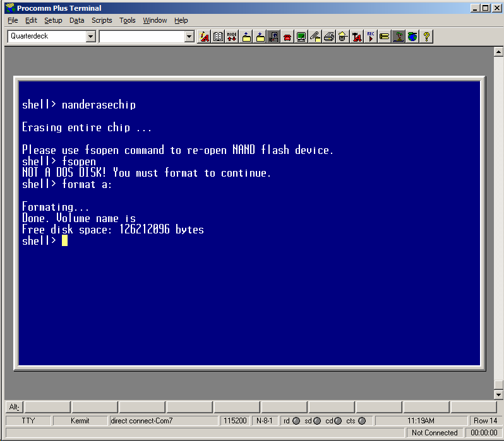Image resolution: width=504 pixels, height=441 pixels.
Task: Click the N-8-1 port settings field
Action: [x=264, y=420]
